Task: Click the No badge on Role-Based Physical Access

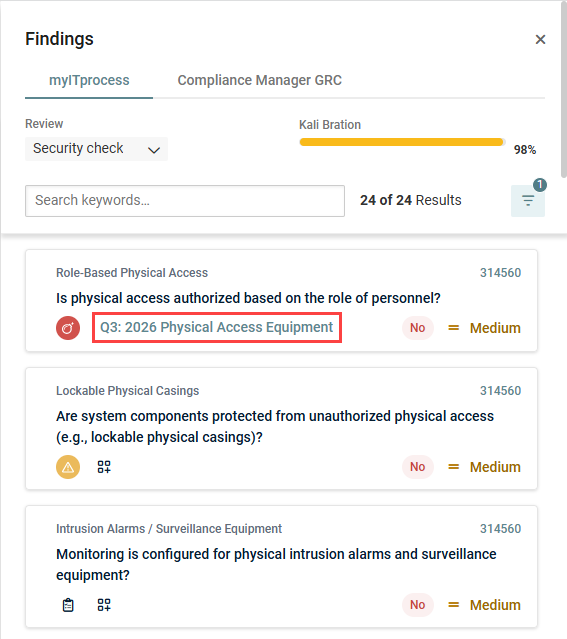Action: point(417,328)
